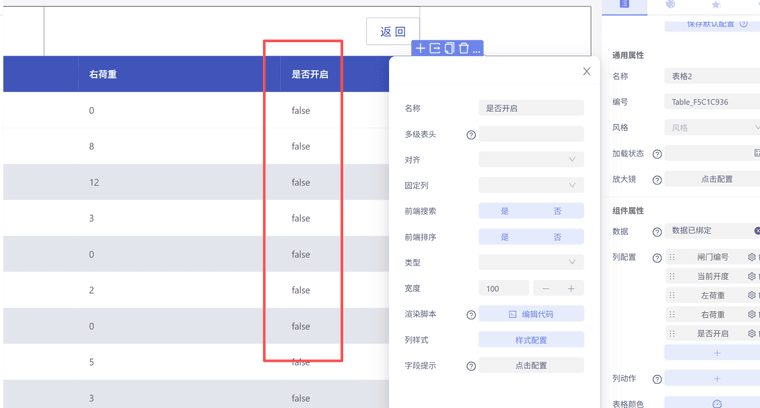Screen dimensions: 760x408
Task: Click the plus stepper to increase 宽度
Action: coord(571,289)
